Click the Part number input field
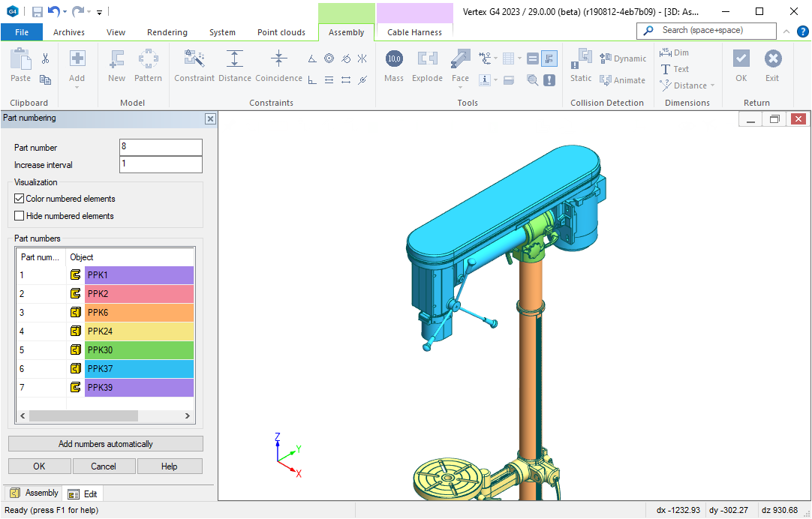This screenshot has height=519, width=812. click(161, 148)
